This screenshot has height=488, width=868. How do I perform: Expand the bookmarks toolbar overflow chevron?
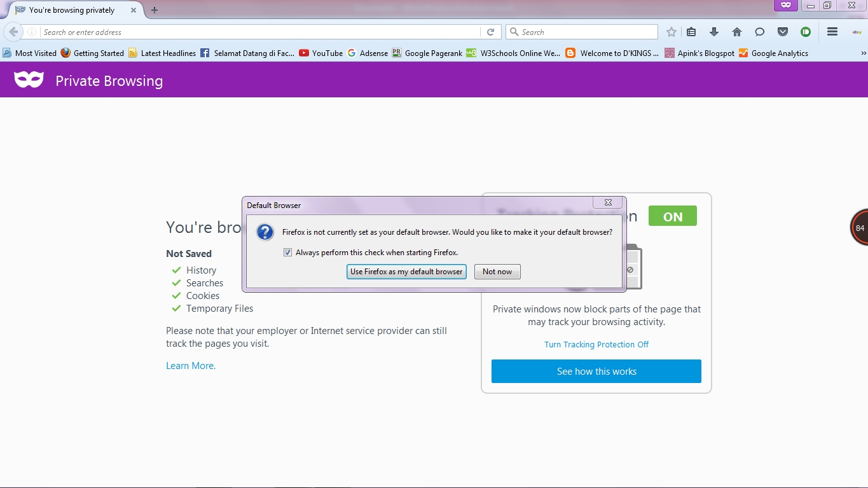click(862, 53)
